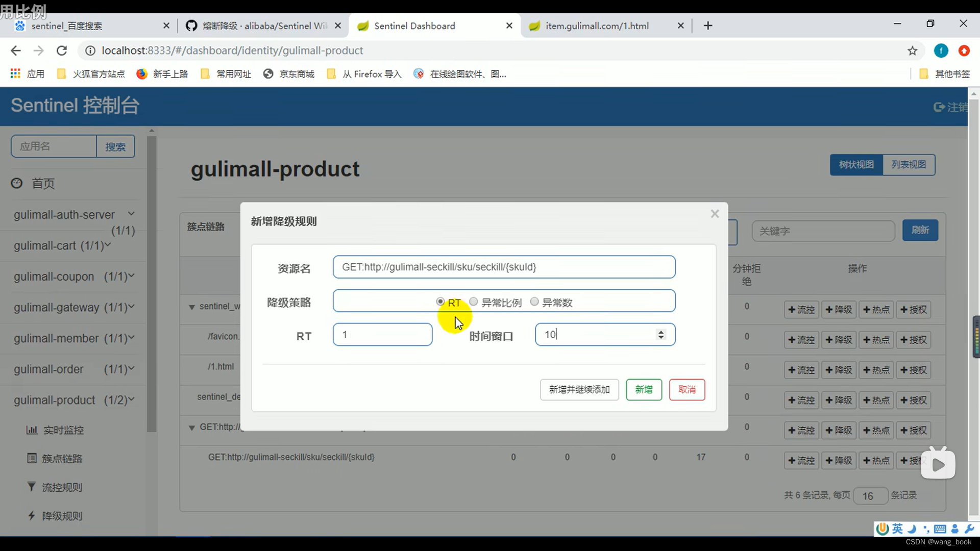This screenshot has width=980, height=551.
Task: Collapse sentinel_w tree row triangle
Action: (191, 307)
